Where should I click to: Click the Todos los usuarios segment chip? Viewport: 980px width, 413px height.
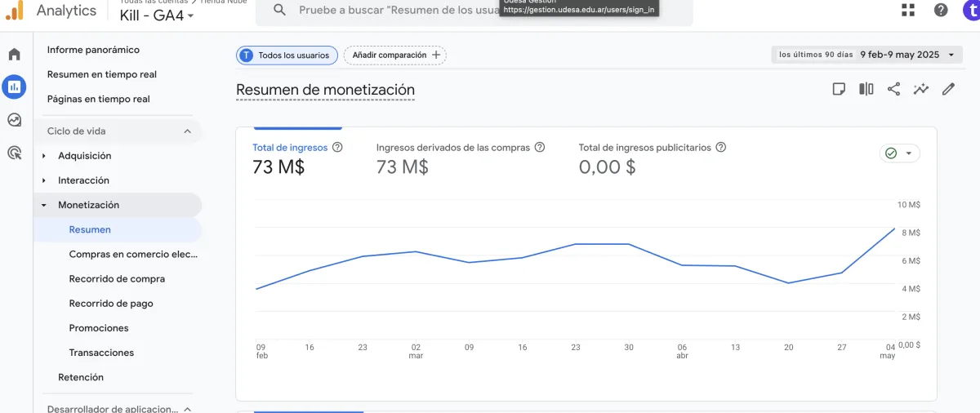pyautogui.click(x=287, y=56)
